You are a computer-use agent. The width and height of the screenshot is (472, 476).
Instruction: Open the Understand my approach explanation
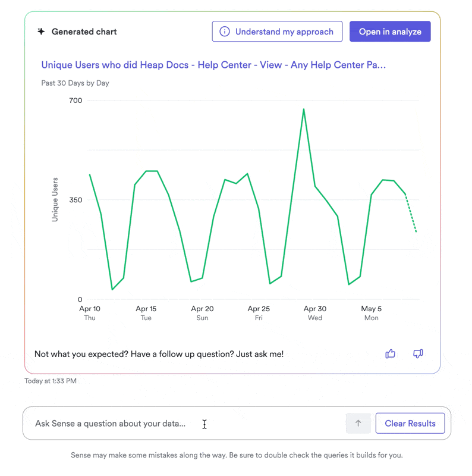(x=277, y=31)
